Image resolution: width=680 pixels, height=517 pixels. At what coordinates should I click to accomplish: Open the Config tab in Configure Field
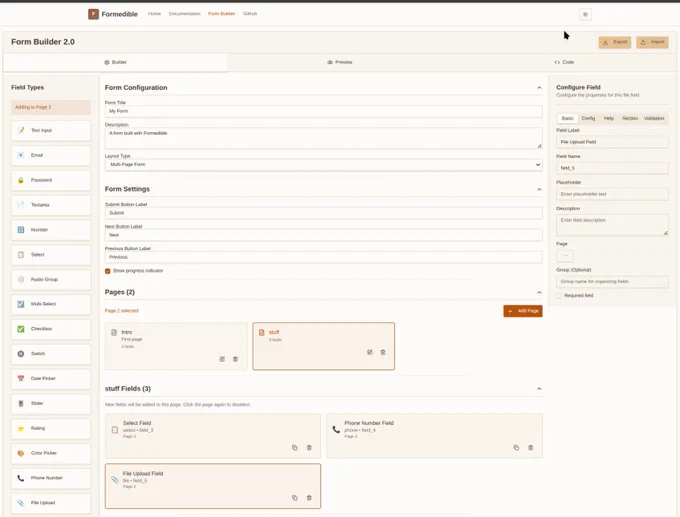[588, 118]
